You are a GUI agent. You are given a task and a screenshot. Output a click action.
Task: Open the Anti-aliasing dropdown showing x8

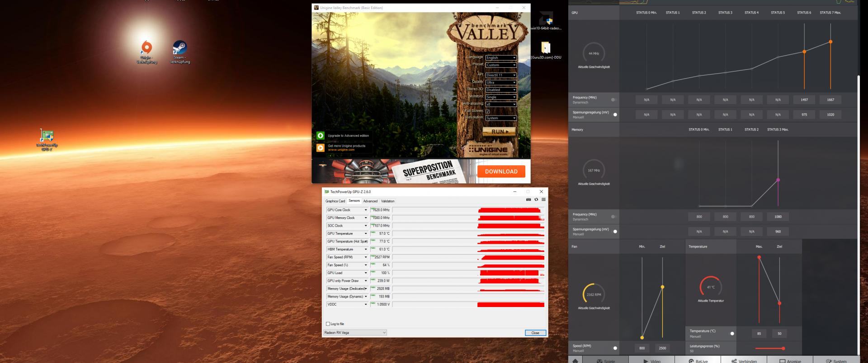click(500, 104)
